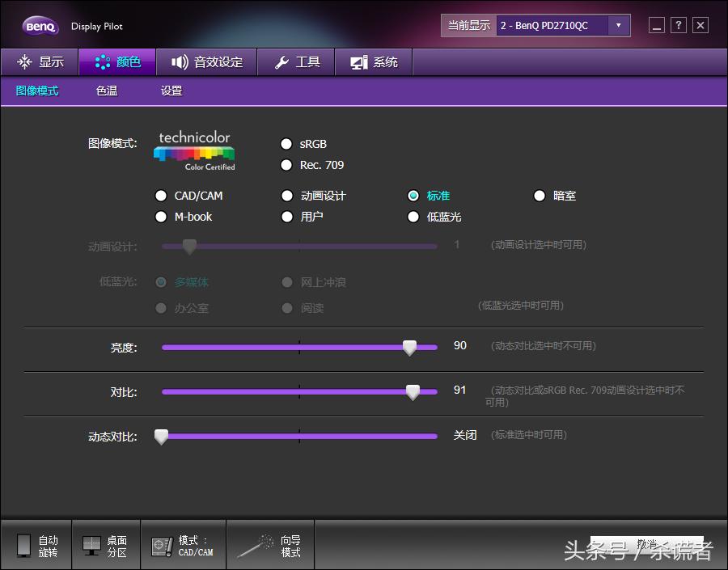
Task: Expand the 模式: CAD/CAM selector at bottom
Action: click(183, 544)
